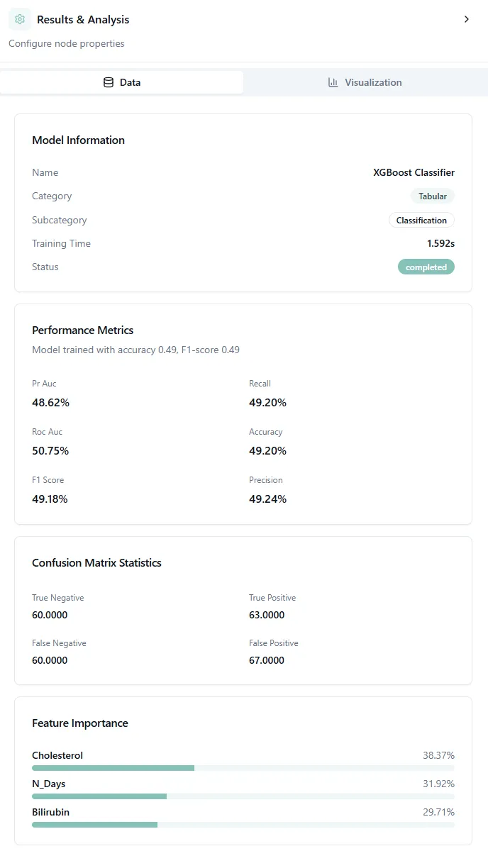The image size is (488, 868).
Task: Click the database icon on Data tab
Action: click(109, 82)
